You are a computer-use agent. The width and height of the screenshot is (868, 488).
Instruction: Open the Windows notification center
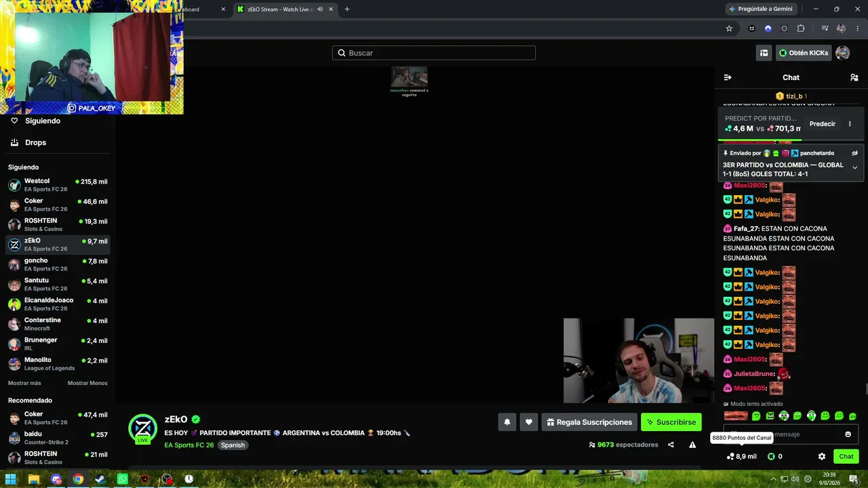pyautogui.click(x=854, y=479)
